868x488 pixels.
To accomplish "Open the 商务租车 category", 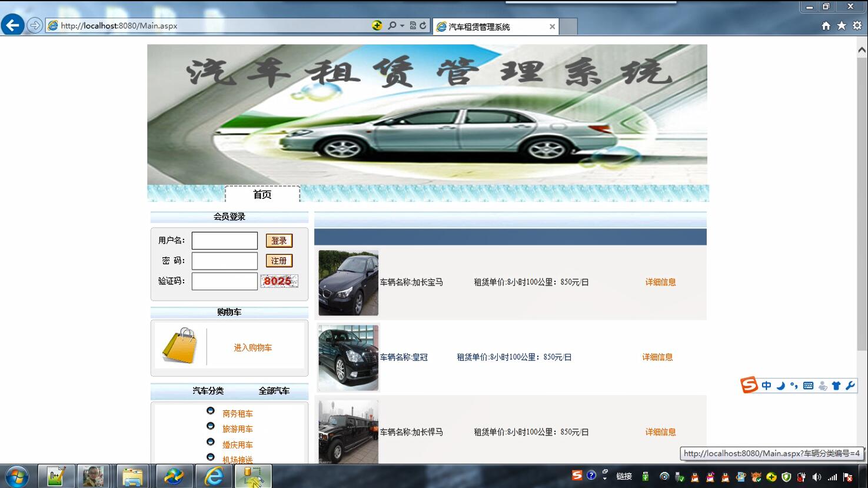I will point(238,414).
